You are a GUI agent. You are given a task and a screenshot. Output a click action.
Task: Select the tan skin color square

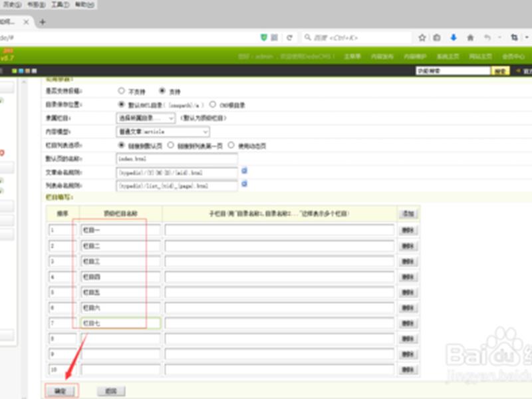tap(27, 71)
